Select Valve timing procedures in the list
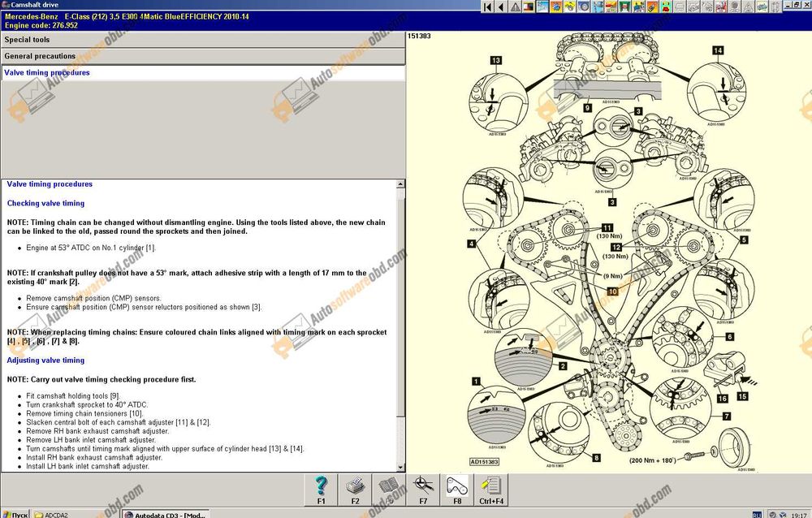The image size is (812, 518). 203,73
